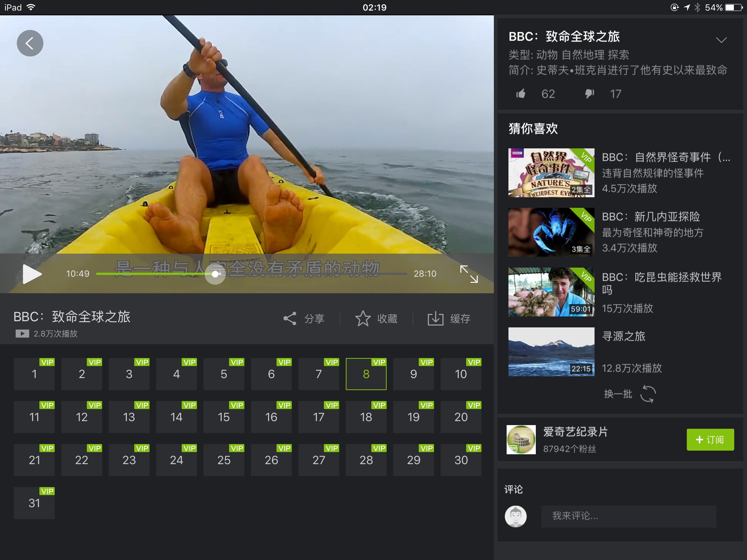
Task: Tap the 缓存 download icon
Action: (436, 318)
